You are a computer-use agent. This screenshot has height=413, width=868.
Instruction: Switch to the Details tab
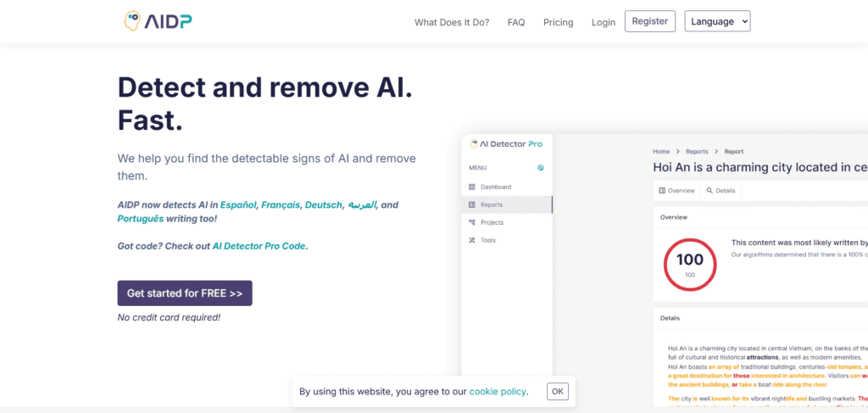click(x=721, y=191)
